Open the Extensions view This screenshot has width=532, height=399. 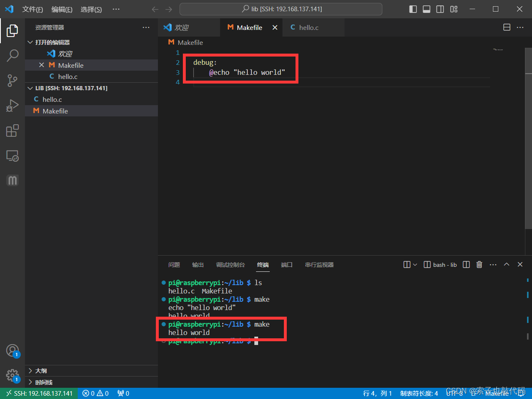[12, 131]
